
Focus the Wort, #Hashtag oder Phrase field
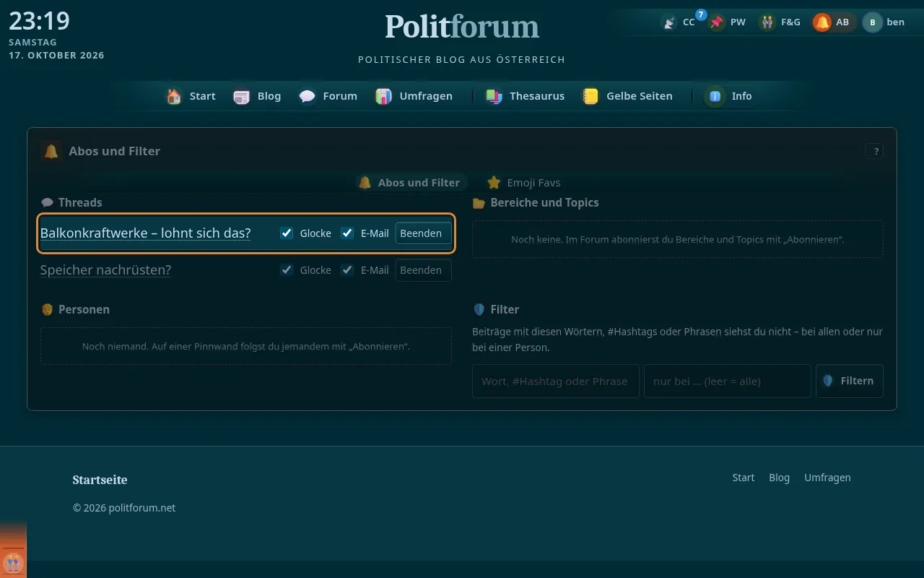pos(555,381)
